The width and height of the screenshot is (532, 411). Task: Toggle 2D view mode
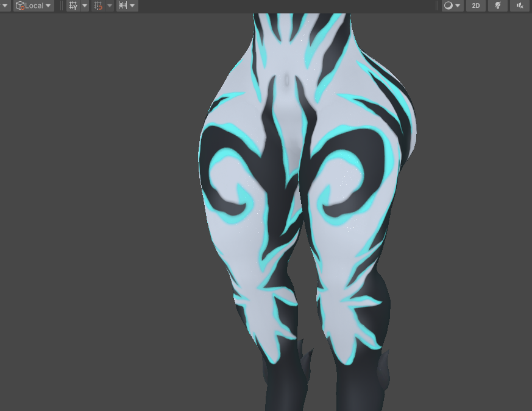(x=476, y=5)
